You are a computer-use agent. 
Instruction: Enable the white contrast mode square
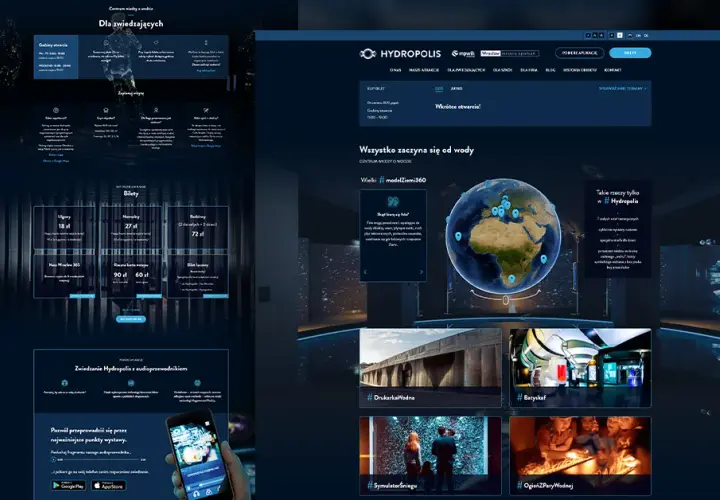619,35
